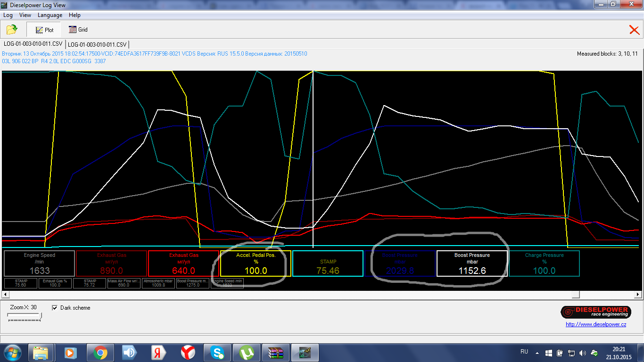Switch to Plot view

pyautogui.click(x=44, y=30)
